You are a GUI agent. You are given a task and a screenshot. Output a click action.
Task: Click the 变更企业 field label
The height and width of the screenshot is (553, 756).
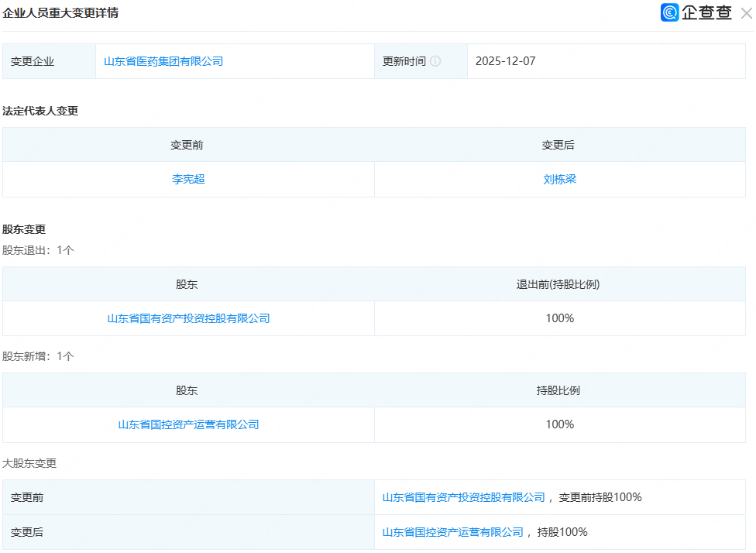tap(33, 61)
